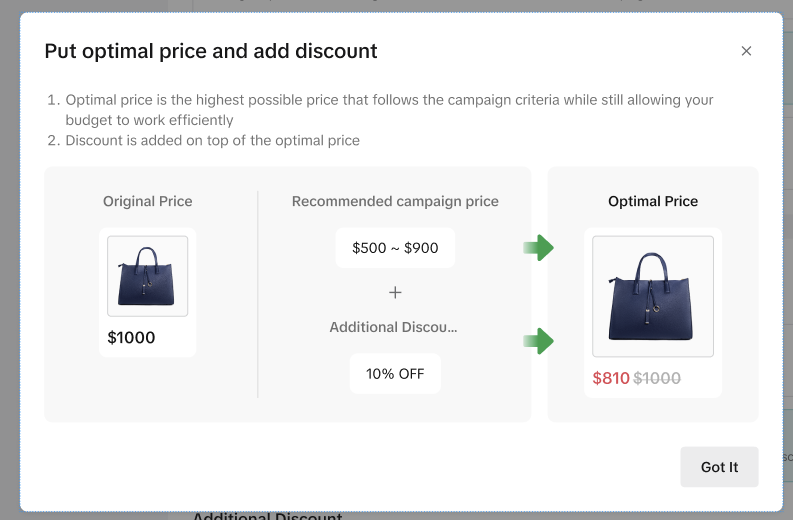This screenshot has height=520, width=793.
Task: Click the plus sign between price and discount
Action: 395,293
